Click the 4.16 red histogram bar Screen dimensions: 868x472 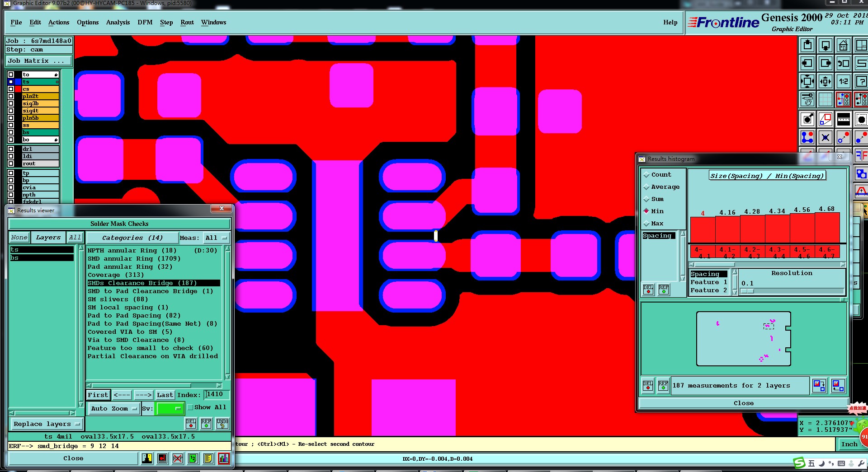click(727, 229)
